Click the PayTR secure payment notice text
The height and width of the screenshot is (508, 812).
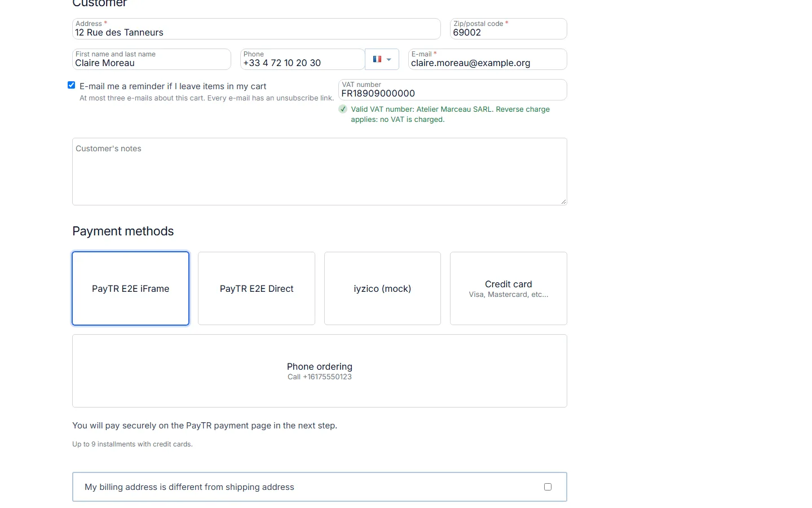pos(205,426)
